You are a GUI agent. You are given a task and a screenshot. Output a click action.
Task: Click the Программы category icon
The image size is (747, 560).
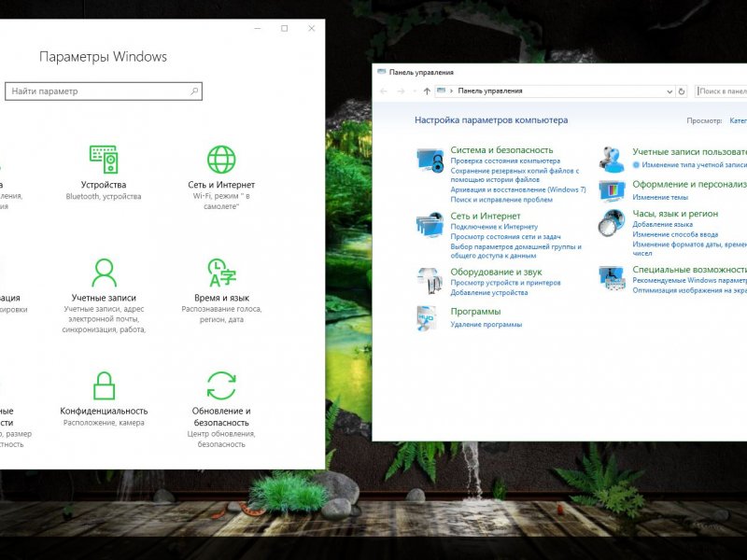(x=427, y=318)
